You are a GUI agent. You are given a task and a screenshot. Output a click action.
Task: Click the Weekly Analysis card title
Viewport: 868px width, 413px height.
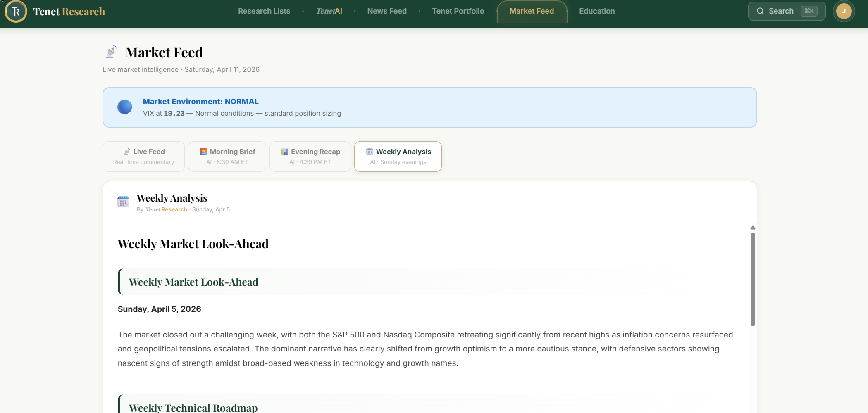tap(172, 198)
